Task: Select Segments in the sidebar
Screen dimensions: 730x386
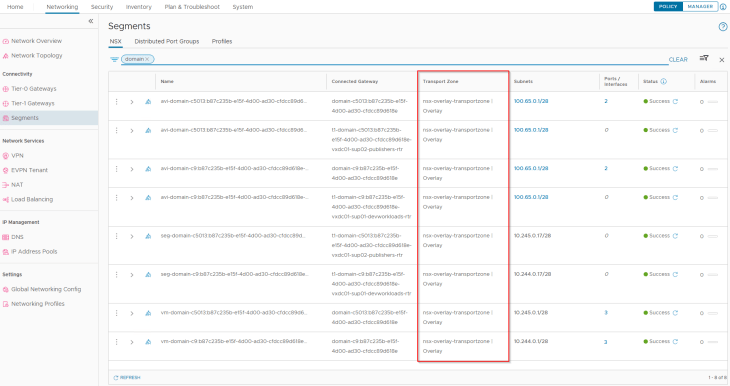Action: pos(49,118)
